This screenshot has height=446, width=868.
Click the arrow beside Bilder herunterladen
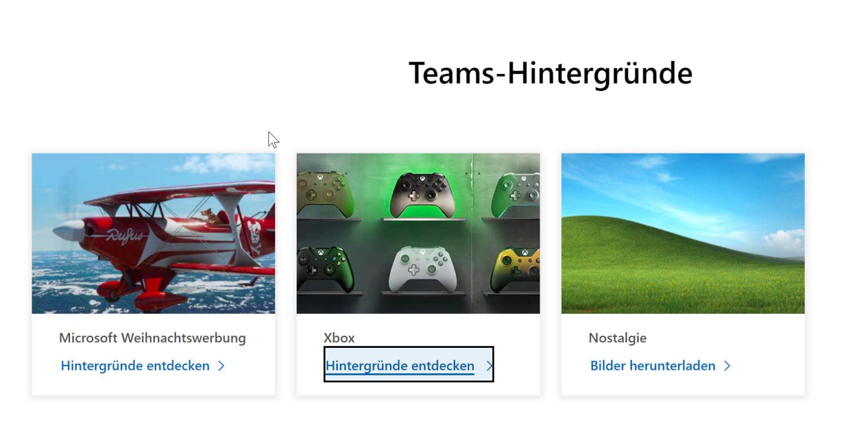[x=727, y=366]
